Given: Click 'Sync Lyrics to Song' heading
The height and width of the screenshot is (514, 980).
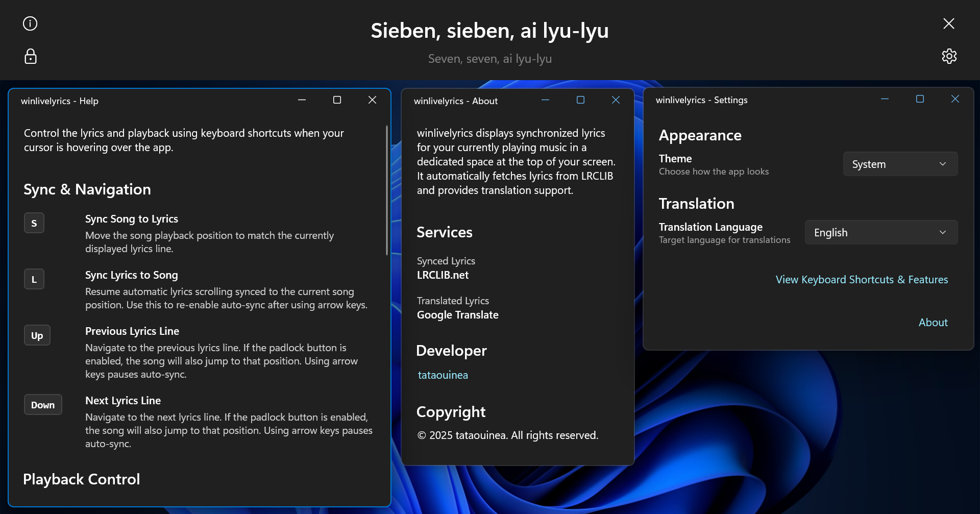Looking at the screenshot, I should pyautogui.click(x=132, y=275).
